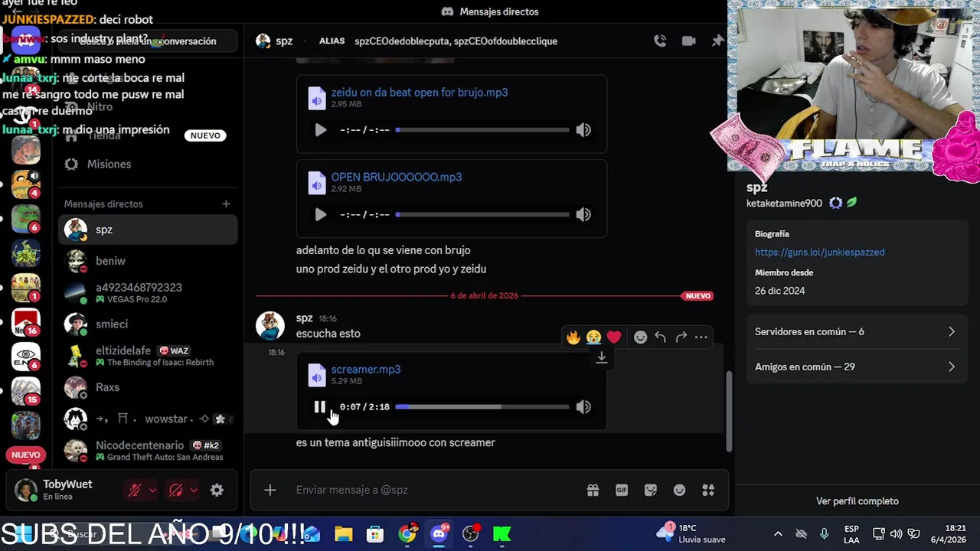Mute volume on screamer.mp3 player

pyautogui.click(x=583, y=407)
